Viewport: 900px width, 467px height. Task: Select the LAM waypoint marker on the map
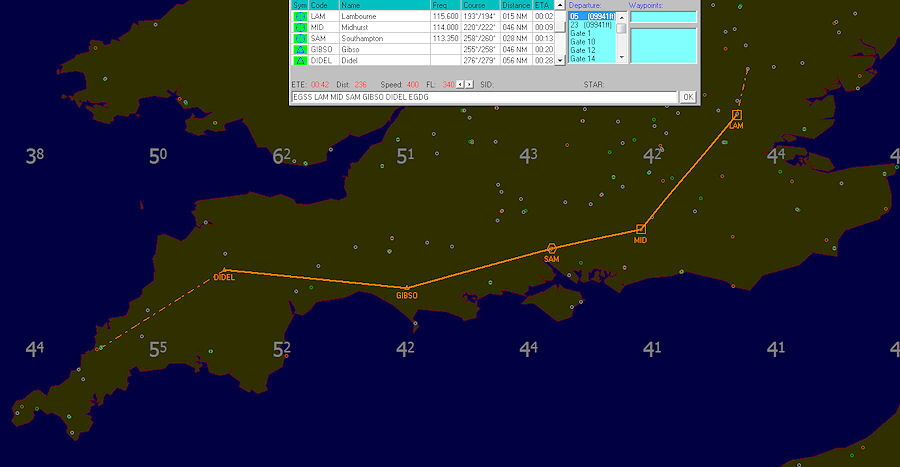(x=736, y=115)
